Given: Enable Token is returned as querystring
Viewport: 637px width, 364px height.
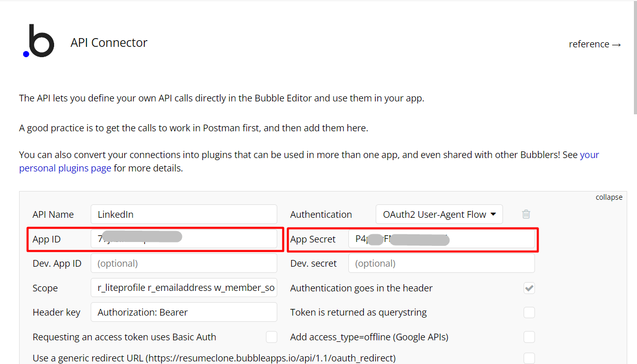Looking at the screenshot, I should [x=529, y=313].
